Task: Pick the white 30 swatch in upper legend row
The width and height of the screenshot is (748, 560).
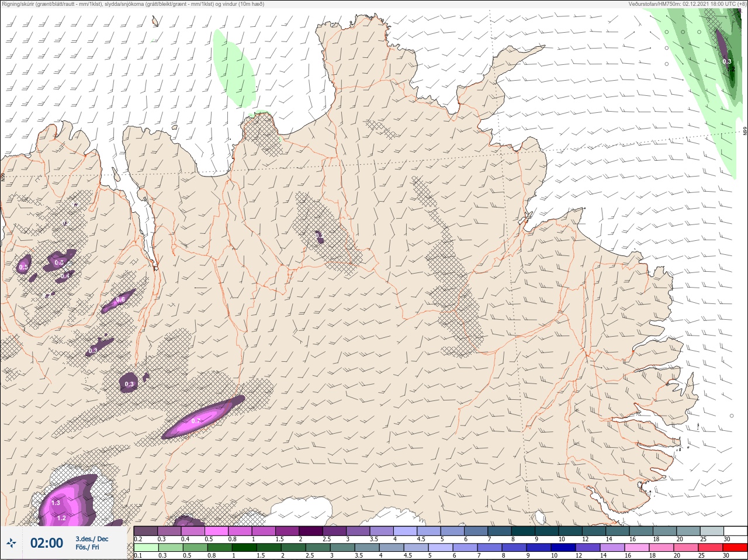Action: pyautogui.click(x=735, y=531)
